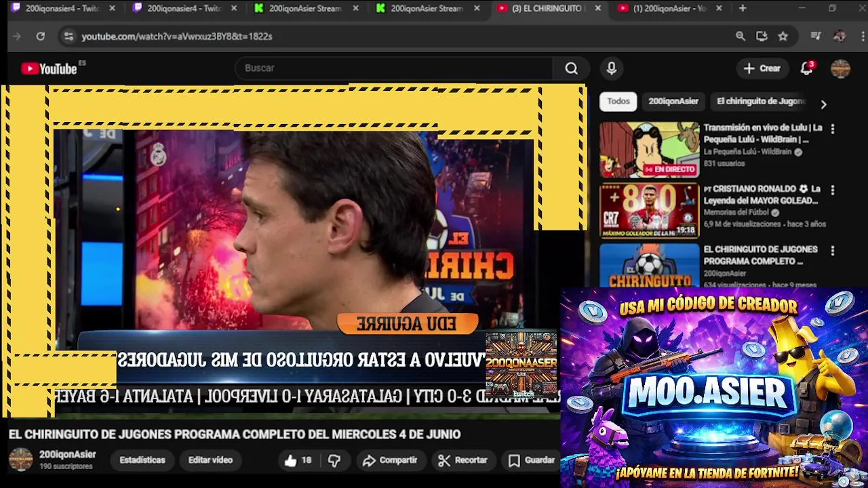Activate voice search microphone button

pos(612,68)
